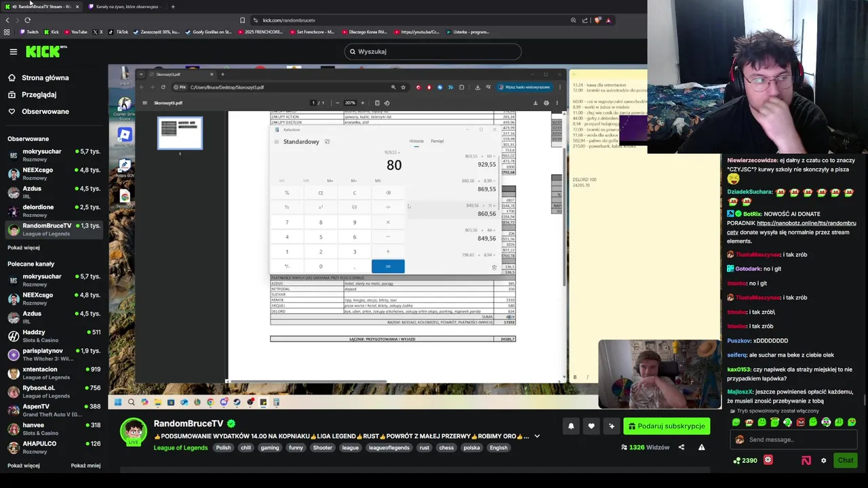The height and width of the screenshot is (488, 868).
Task: Pick the red angry quick emote
Action: (800, 422)
